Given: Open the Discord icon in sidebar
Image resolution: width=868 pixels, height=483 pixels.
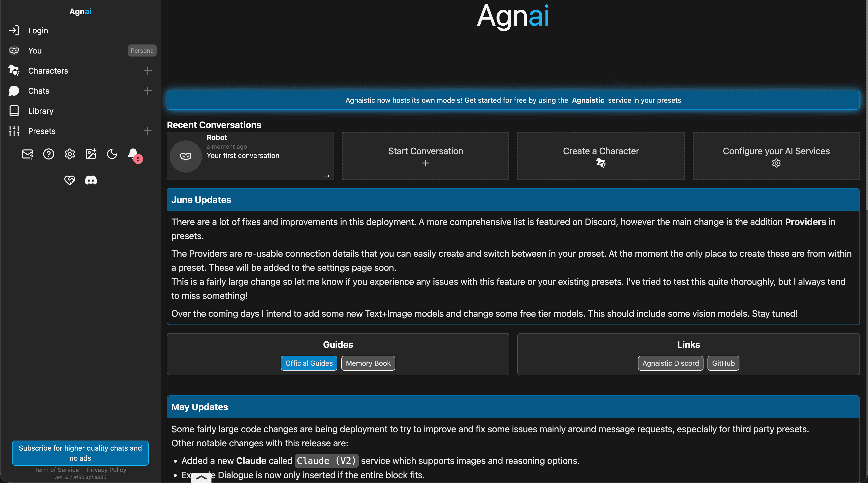Looking at the screenshot, I should pos(91,180).
